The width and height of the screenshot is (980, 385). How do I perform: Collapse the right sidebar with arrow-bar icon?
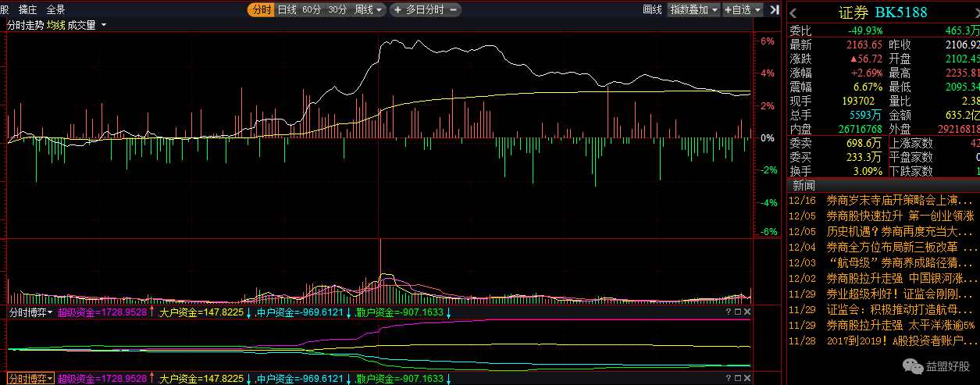tap(774, 9)
